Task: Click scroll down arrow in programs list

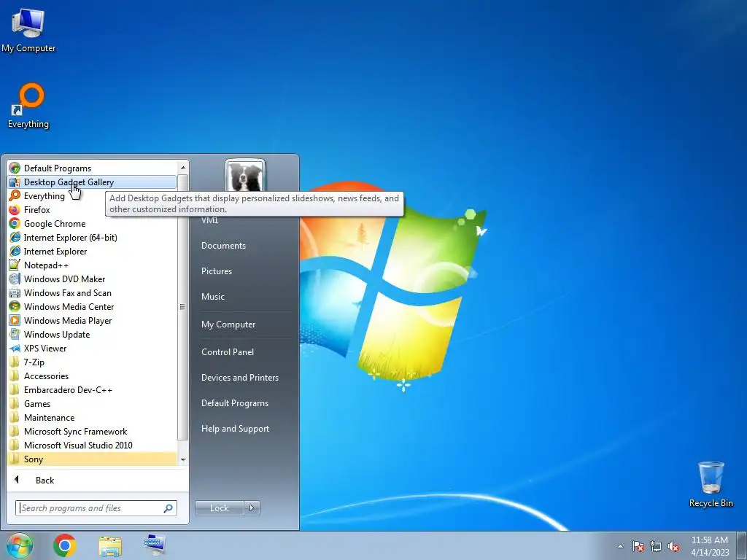Action: (x=183, y=459)
